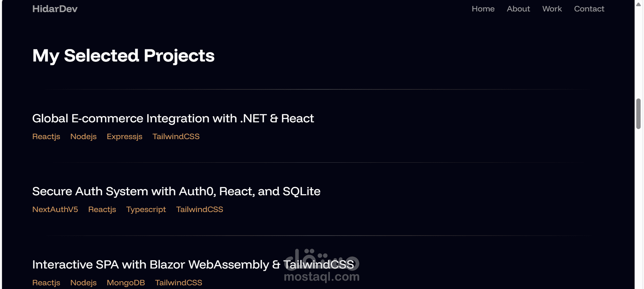Click Reactjs tag under E-commerce project
The image size is (644, 289).
(x=46, y=136)
